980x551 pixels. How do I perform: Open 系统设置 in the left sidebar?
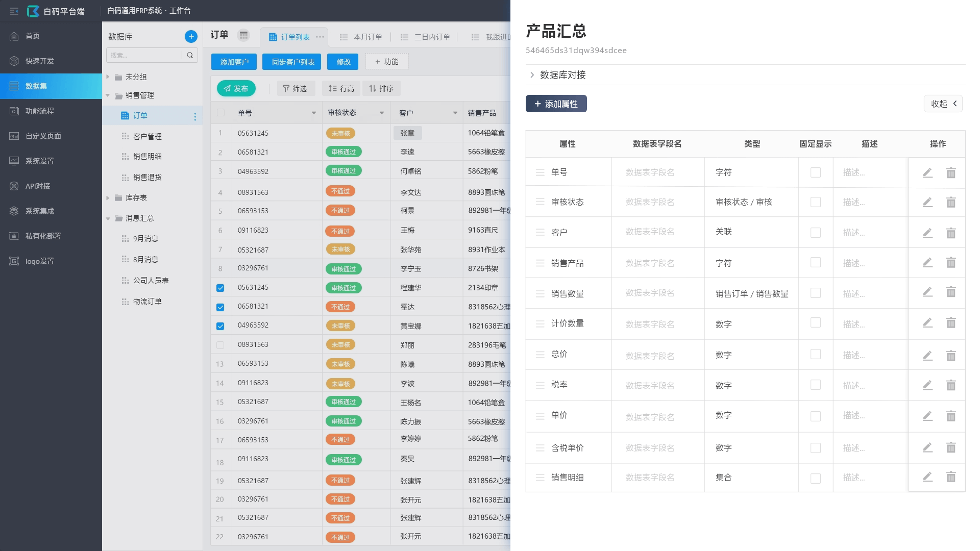[51, 161]
